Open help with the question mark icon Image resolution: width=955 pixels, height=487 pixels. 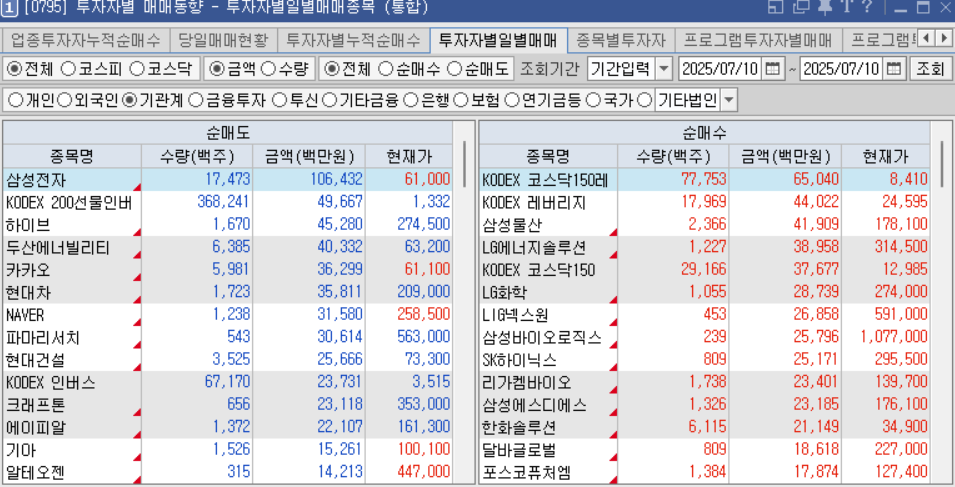(x=867, y=7)
